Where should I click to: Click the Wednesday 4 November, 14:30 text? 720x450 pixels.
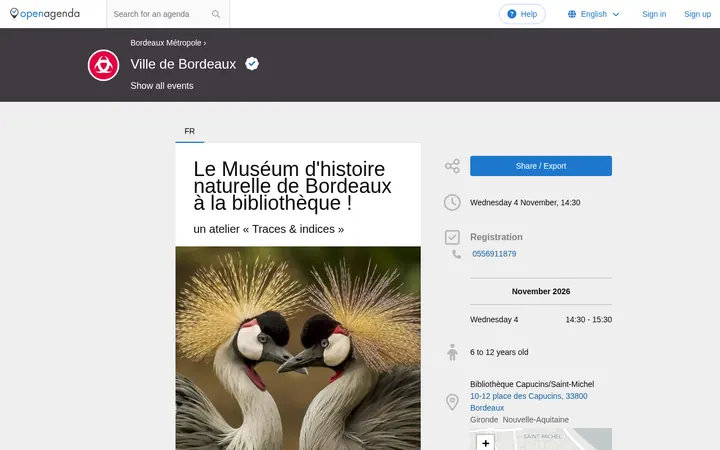[525, 202]
